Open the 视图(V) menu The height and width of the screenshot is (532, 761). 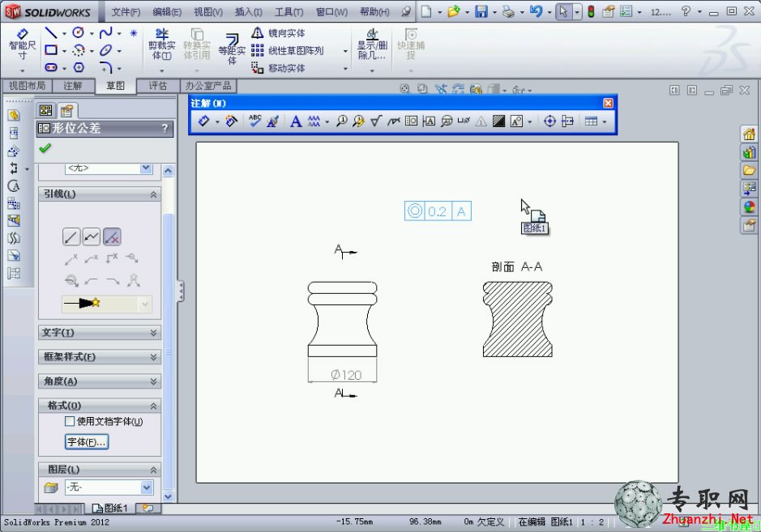coord(207,11)
